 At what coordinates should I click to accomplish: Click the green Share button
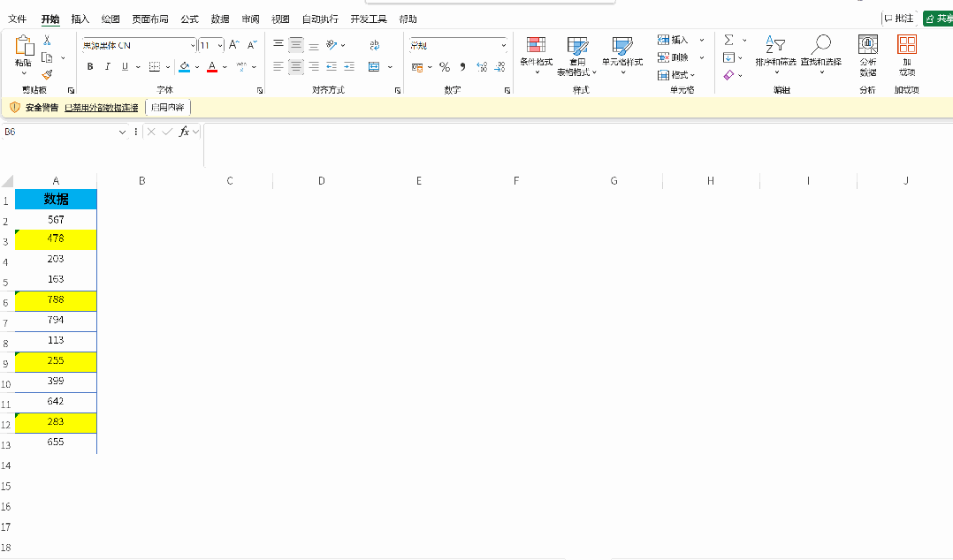click(939, 19)
